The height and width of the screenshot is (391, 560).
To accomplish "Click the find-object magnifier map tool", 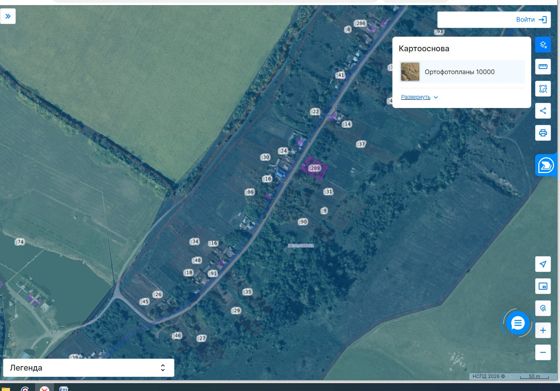I will 543,309.
